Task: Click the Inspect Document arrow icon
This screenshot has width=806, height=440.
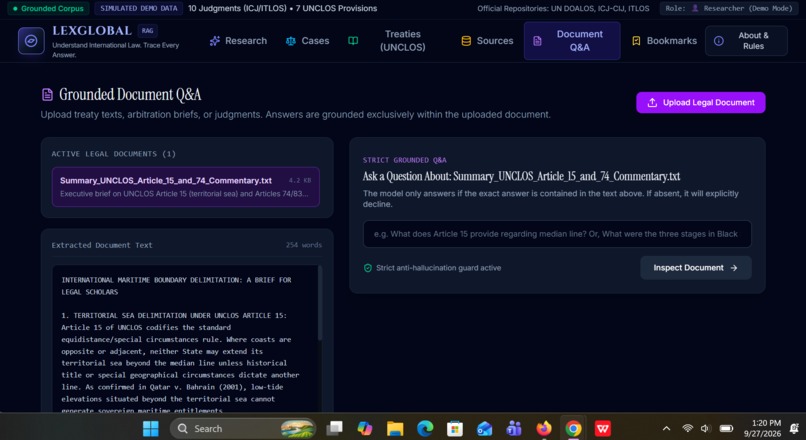Action: [734, 268]
